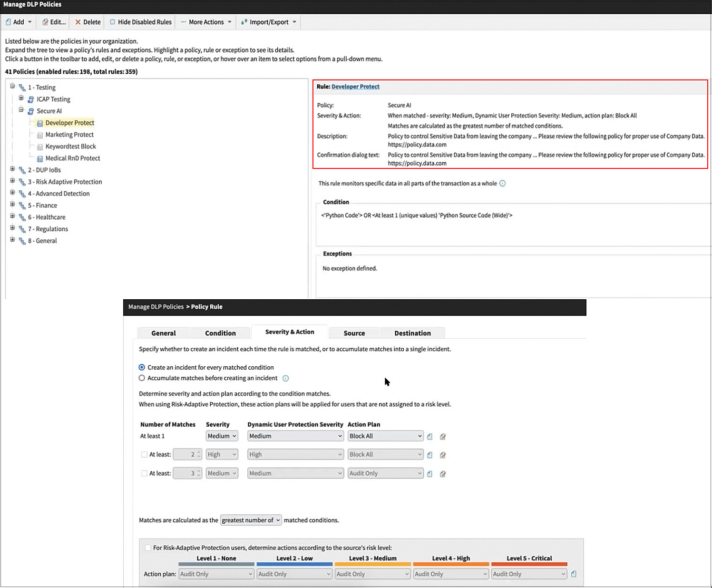Viewport: 712px width, 588px height.
Task: Check the Risk-Adaptive Protection users checkbox
Action: coord(148,548)
